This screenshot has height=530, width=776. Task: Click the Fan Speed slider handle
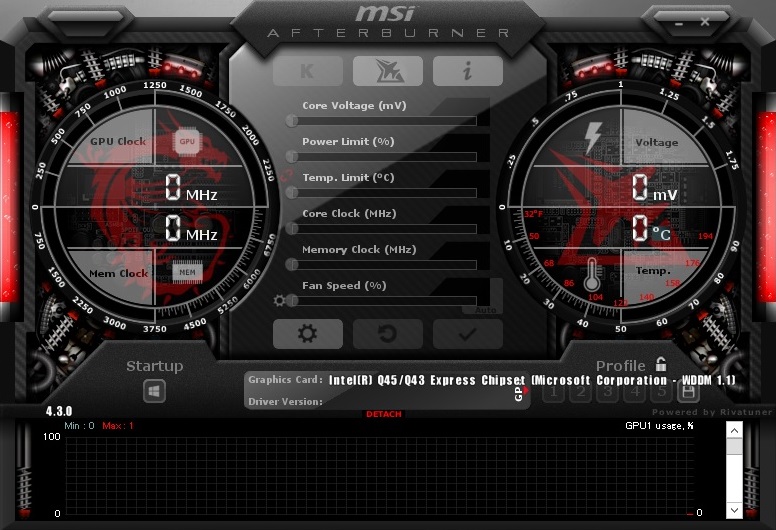[x=292, y=300]
